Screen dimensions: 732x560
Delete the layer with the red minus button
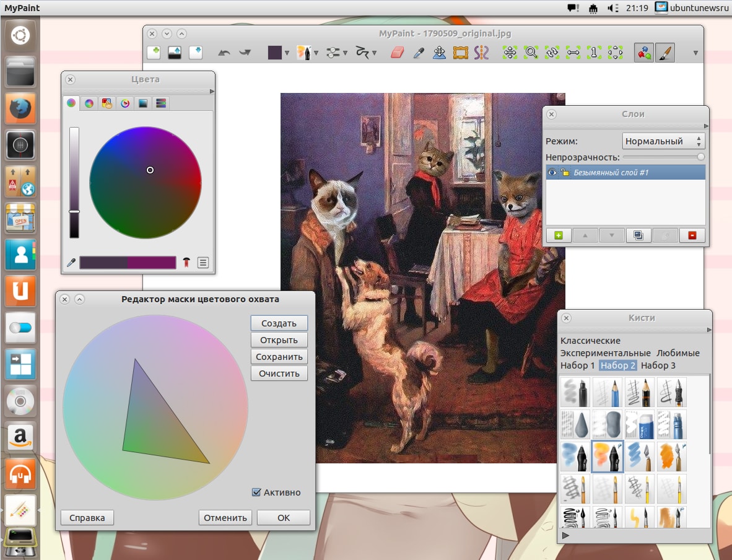pos(692,235)
